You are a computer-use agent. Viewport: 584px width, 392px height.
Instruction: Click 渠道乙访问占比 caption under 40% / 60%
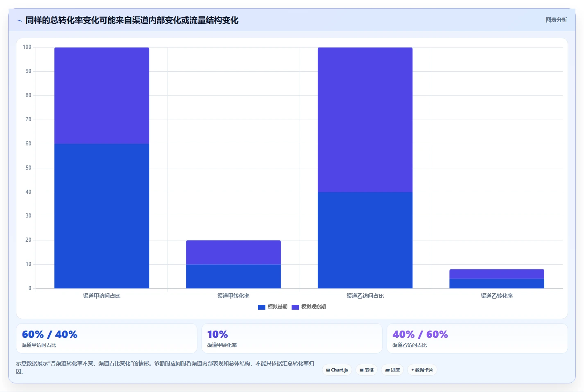coord(410,345)
